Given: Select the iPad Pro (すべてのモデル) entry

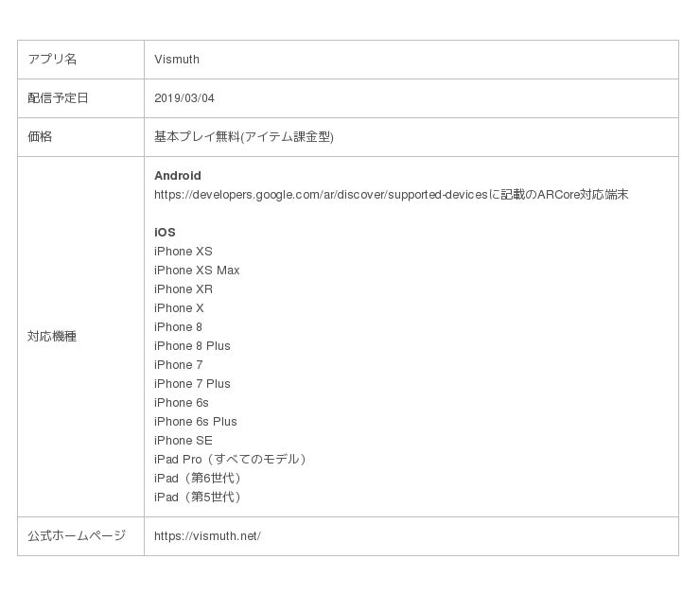Looking at the screenshot, I should coord(232,460).
